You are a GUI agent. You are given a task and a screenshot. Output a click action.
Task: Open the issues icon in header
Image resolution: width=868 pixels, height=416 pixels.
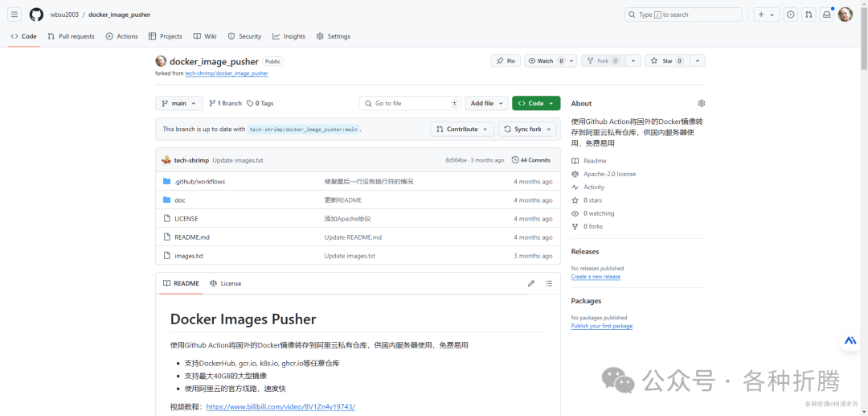(791, 15)
